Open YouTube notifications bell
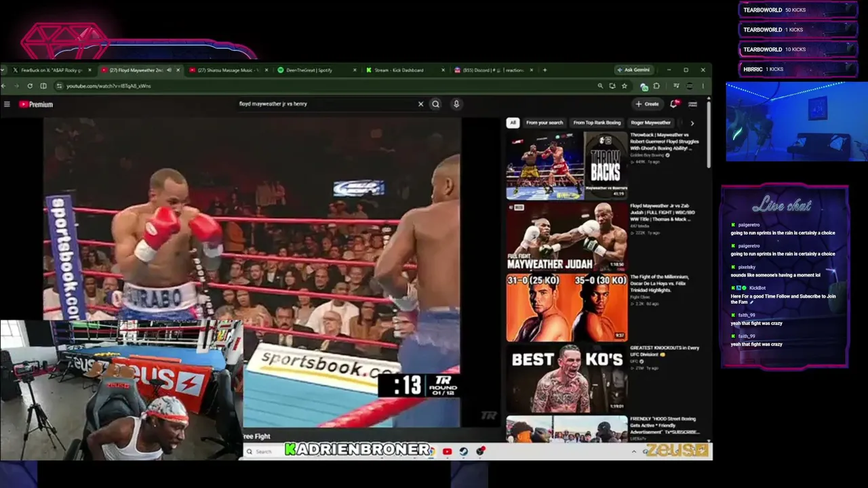Viewport: 868px width, 488px height. 674,104
